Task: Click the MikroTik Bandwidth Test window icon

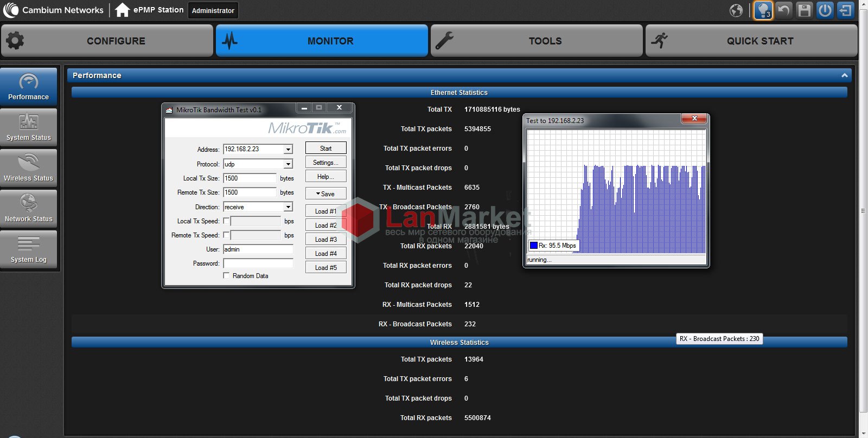Action: [x=169, y=110]
